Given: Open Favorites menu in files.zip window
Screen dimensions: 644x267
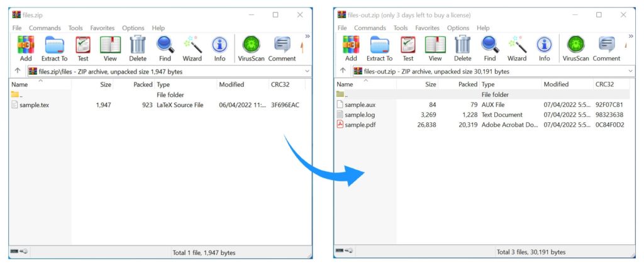Looking at the screenshot, I should [103, 28].
